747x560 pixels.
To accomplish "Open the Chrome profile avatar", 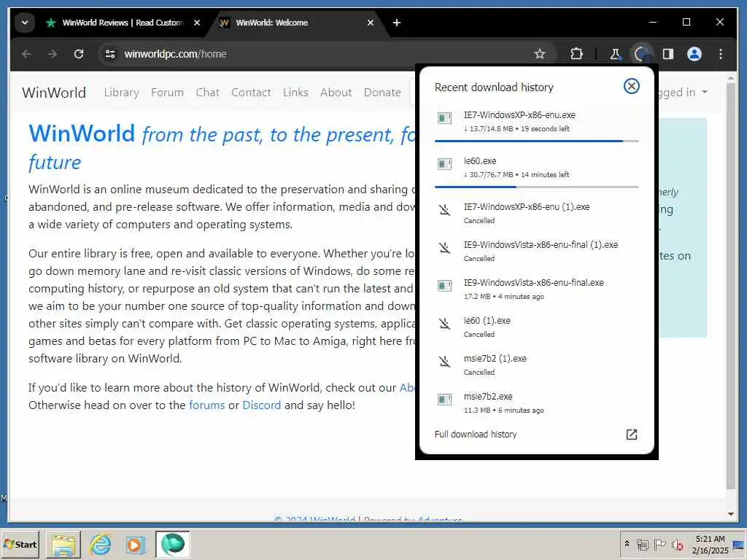I will (694, 54).
